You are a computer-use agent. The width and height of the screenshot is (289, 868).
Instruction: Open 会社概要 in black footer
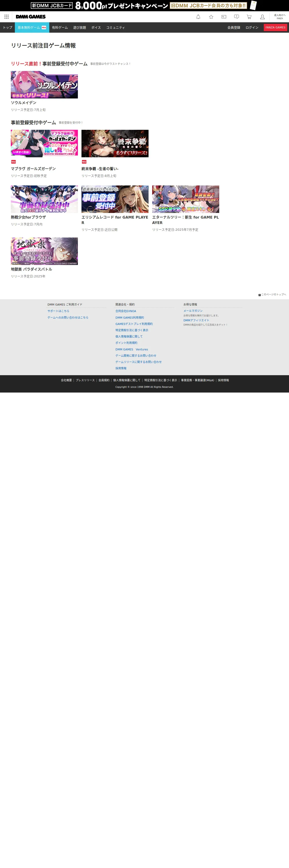point(66,380)
